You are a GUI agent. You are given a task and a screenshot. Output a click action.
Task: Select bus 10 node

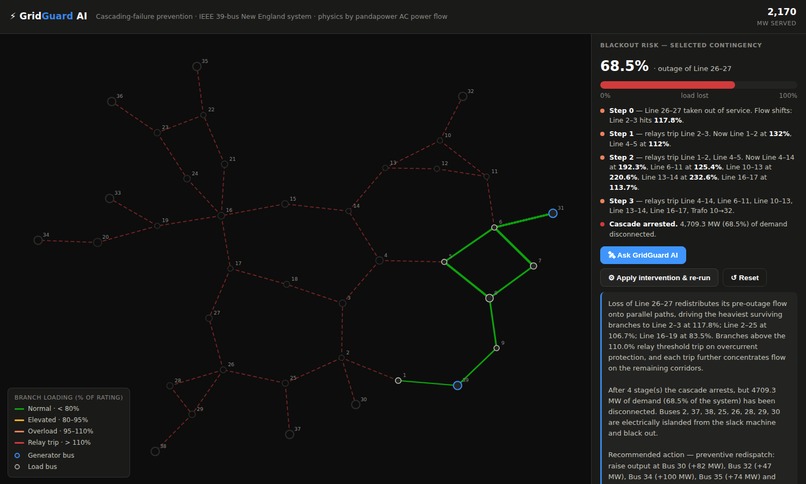[440, 140]
